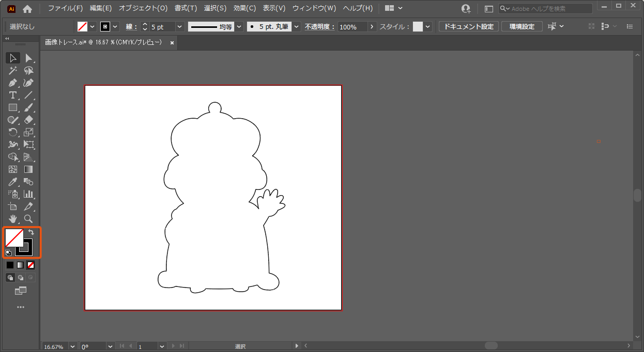Viewport: 644px width, 352px height.
Task: Select the Zoom magnifier tool
Action: (29, 219)
